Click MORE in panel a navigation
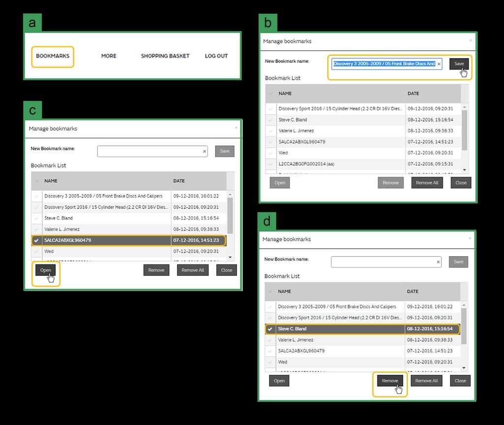This screenshot has width=504, height=425. (x=109, y=56)
